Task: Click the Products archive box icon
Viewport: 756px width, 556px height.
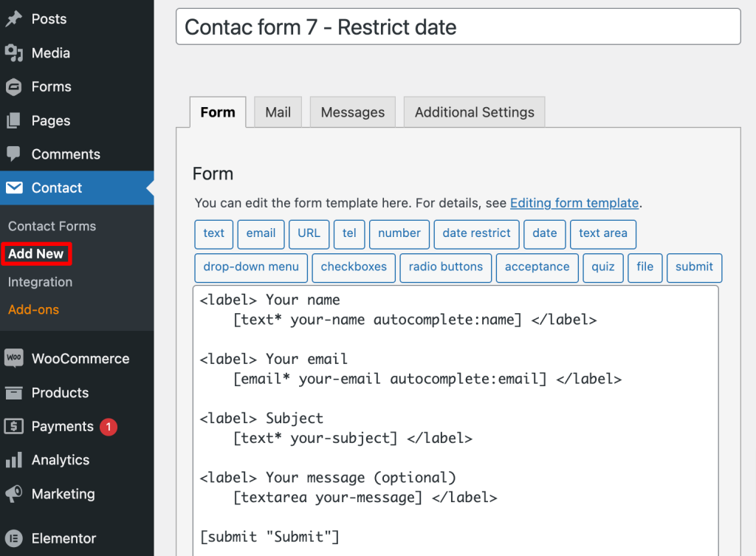Action: (x=14, y=393)
